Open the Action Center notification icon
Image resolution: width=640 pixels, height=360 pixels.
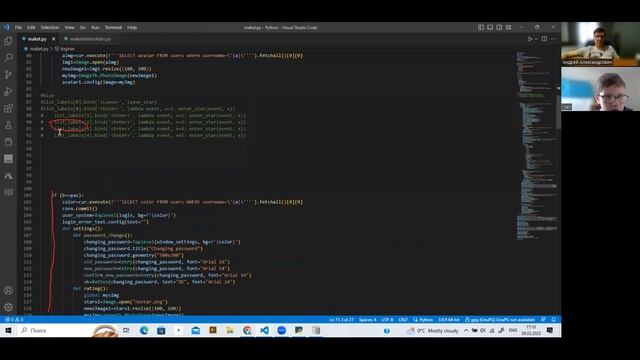[550, 331]
